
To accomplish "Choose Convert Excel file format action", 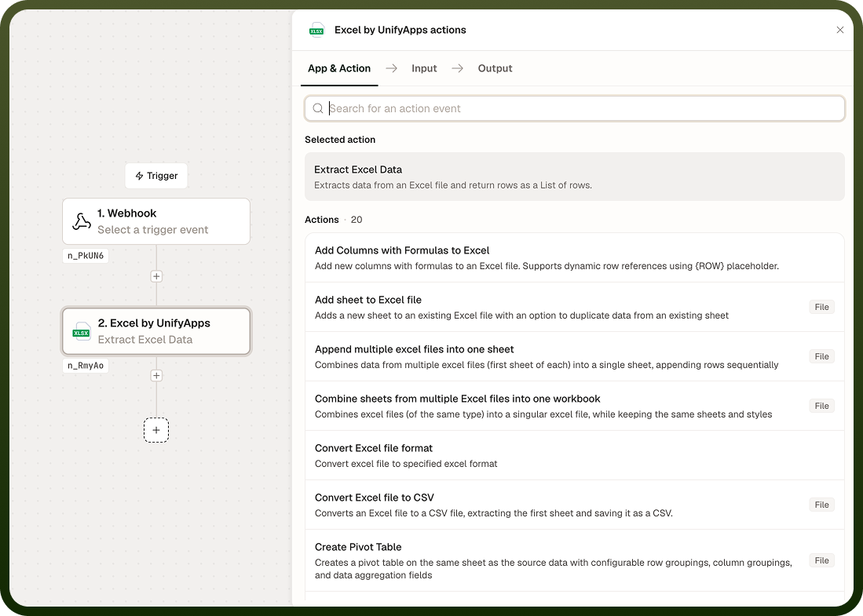I will coord(575,455).
